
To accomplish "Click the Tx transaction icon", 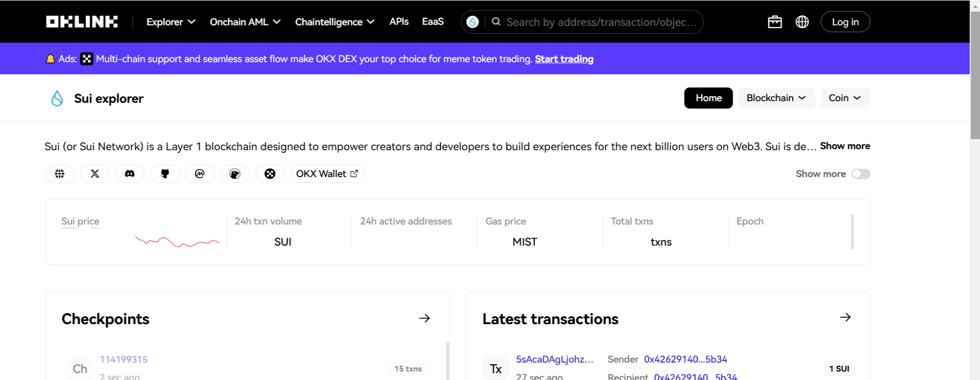I will point(496,368).
